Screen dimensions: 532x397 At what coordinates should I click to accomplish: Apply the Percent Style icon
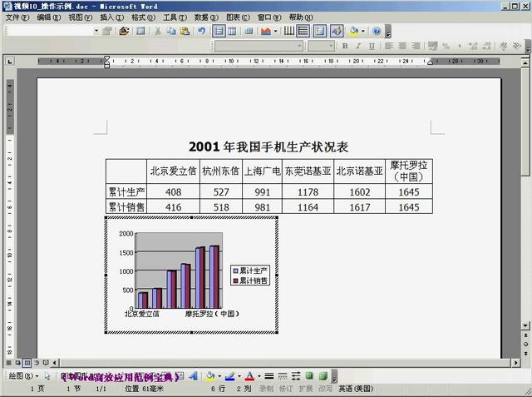[446, 46]
